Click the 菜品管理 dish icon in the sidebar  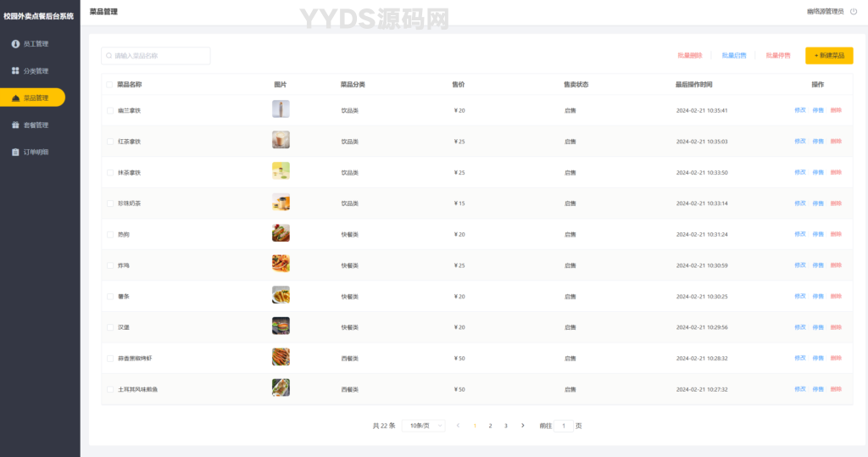pos(15,98)
